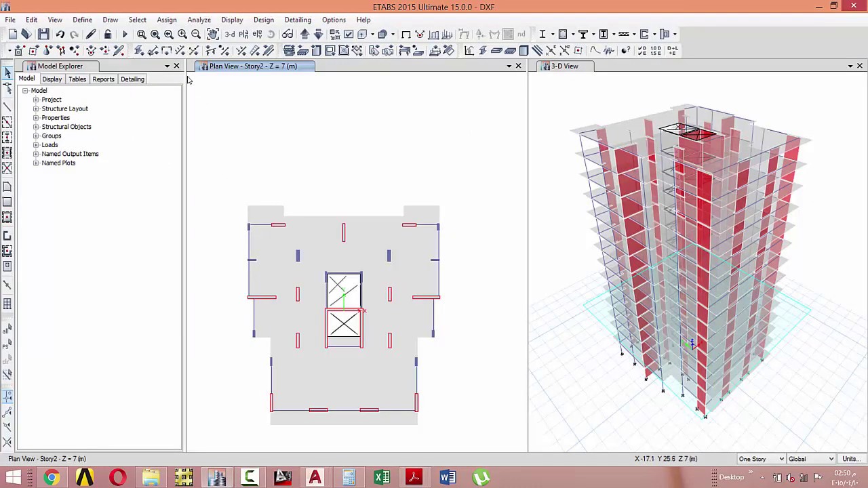This screenshot has width=868, height=488.
Task: Expand the Loads tree node
Action: (36, 145)
